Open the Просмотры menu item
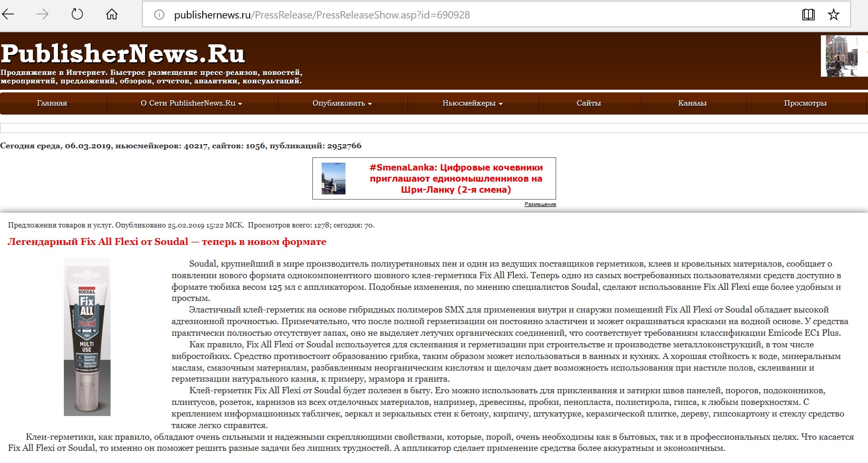The width and height of the screenshot is (868, 463). (x=805, y=103)
